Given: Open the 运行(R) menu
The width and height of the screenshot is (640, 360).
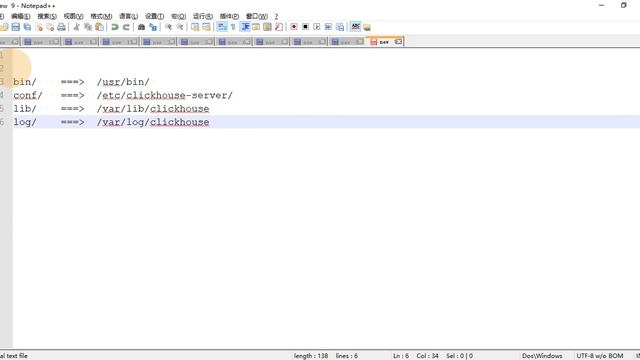Looking at the screenshot, I should (x=203, y=16).
